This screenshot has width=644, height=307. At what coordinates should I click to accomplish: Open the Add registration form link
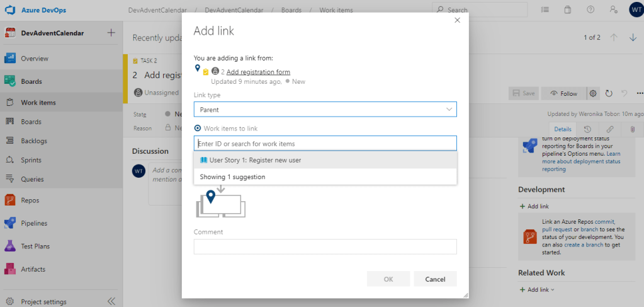258,72
